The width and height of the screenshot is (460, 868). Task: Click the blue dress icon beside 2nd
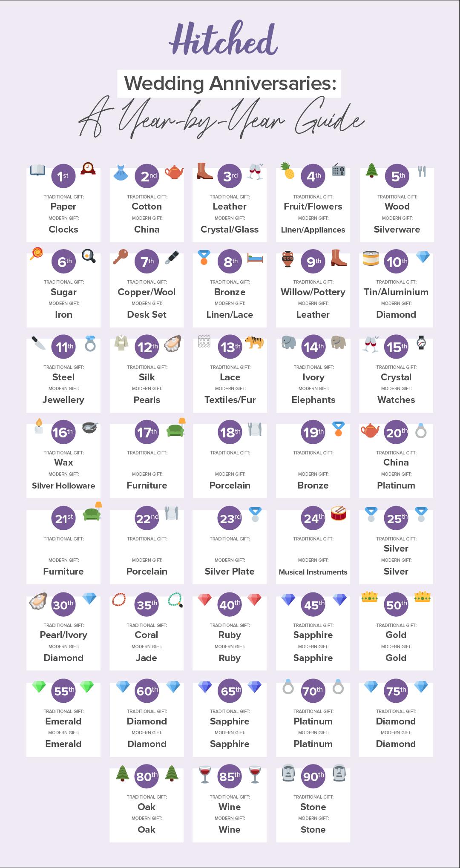pyautogui.click(x=121, y=172)
